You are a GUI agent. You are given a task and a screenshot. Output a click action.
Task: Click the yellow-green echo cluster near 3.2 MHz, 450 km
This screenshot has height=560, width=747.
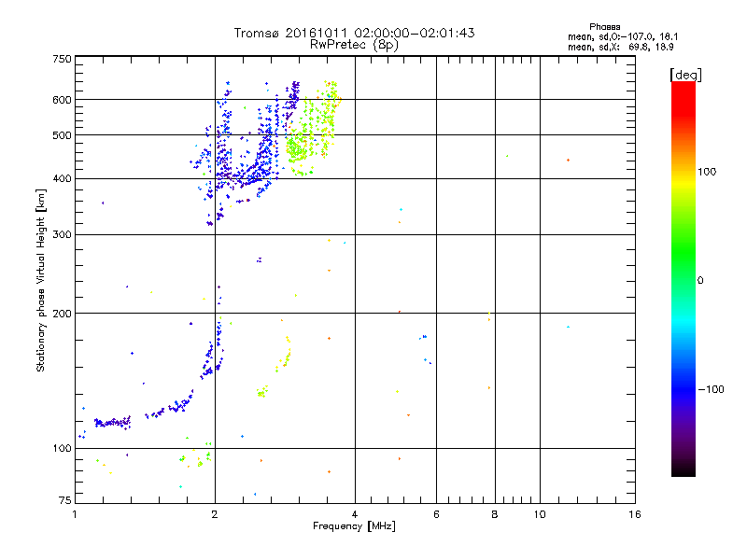(x=297, y=147)
